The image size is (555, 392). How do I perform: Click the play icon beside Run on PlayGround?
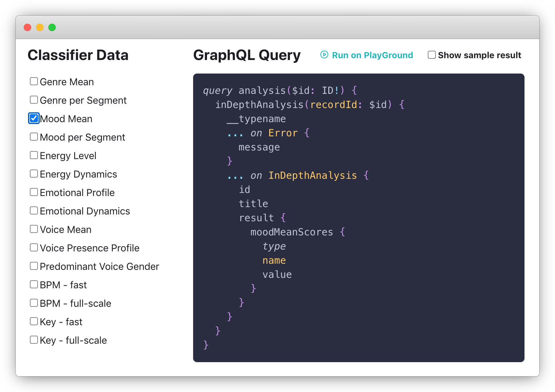coord(324,55)
